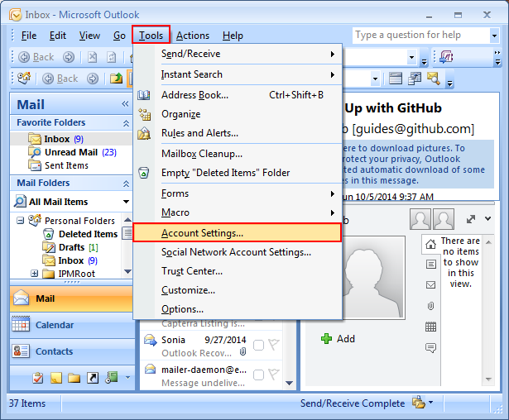Open Options from Tools menu
The width and height of the screenshot is (509, 420).
[x=238, y=309]
